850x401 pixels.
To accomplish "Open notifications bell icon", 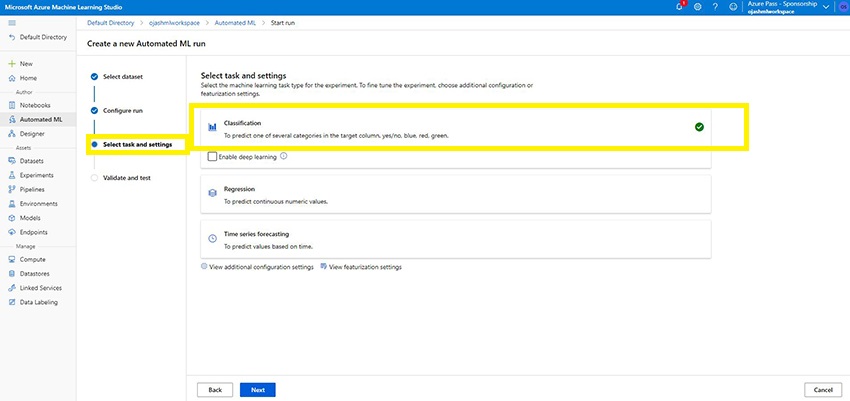I will [679, 7].
